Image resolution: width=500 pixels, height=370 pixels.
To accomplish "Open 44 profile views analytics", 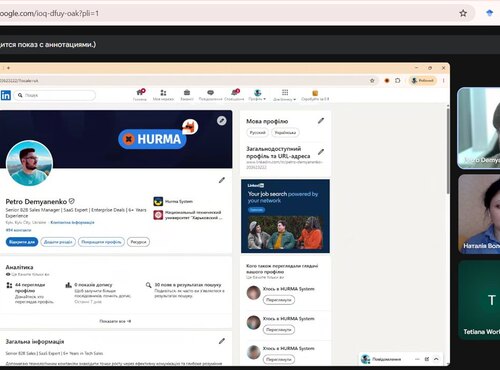I will click(31, 293).
